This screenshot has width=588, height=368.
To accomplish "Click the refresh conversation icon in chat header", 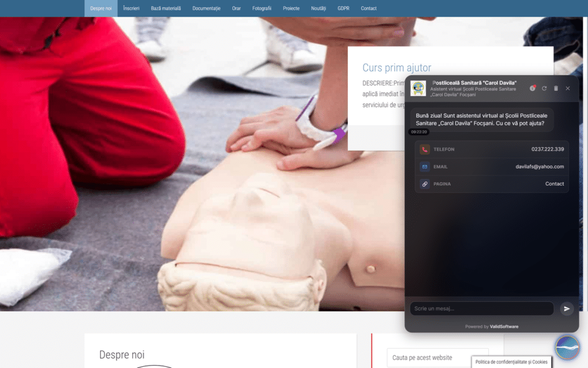I will point(544,88).
